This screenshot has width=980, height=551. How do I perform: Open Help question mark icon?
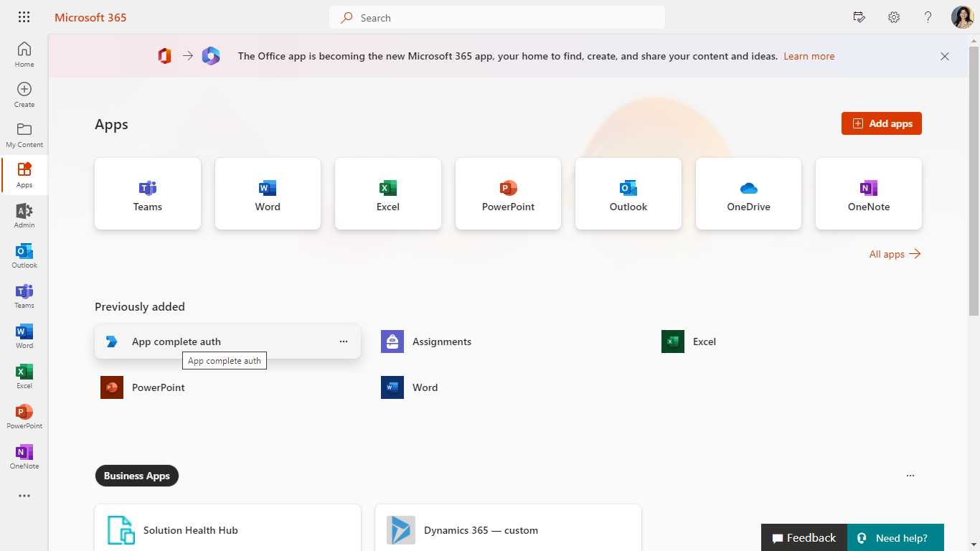click(x=928, y=17)
